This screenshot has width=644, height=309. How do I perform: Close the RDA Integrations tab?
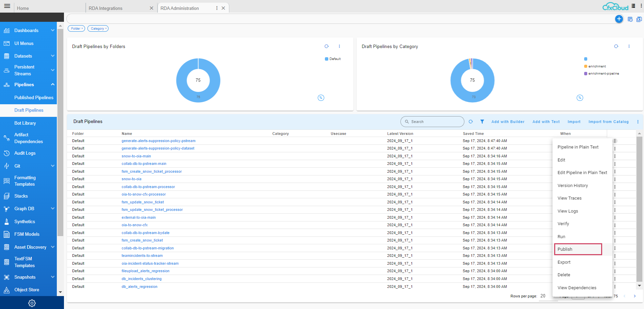(151, 8)
